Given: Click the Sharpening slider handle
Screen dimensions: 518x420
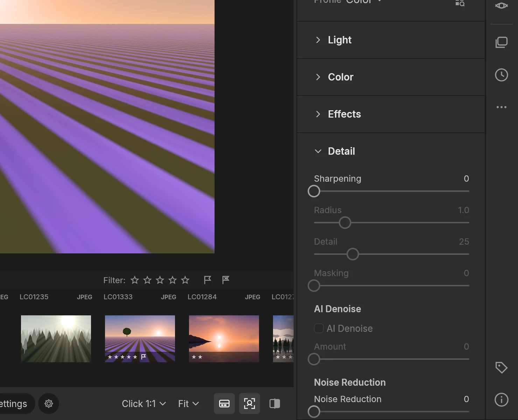Looking at the screenshot, I should click(314, 191).
